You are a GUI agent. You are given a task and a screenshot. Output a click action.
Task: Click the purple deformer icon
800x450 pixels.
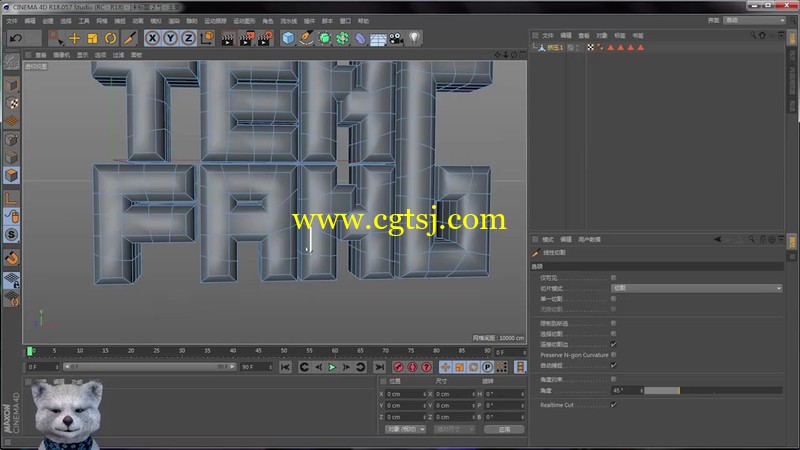point(360,38)
